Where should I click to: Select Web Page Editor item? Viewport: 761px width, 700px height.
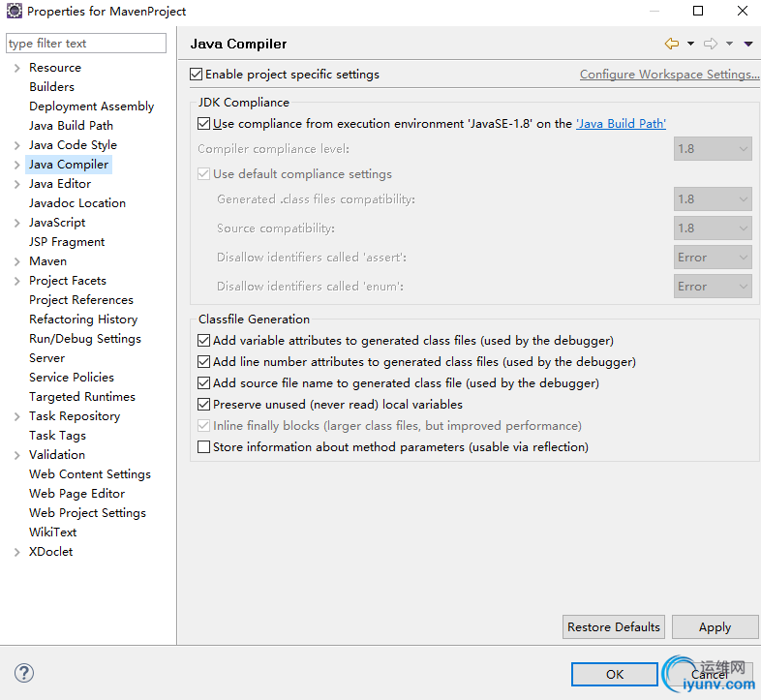click(77, 494)
